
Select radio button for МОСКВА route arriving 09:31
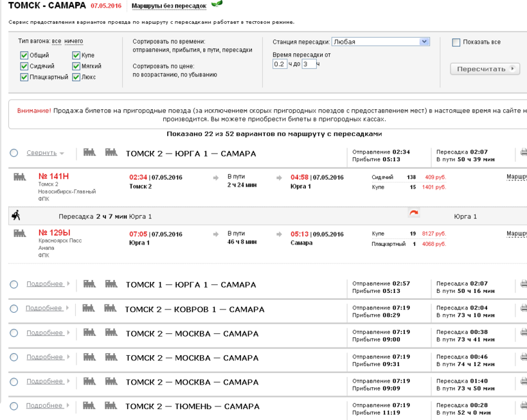(x=13, y=357)
